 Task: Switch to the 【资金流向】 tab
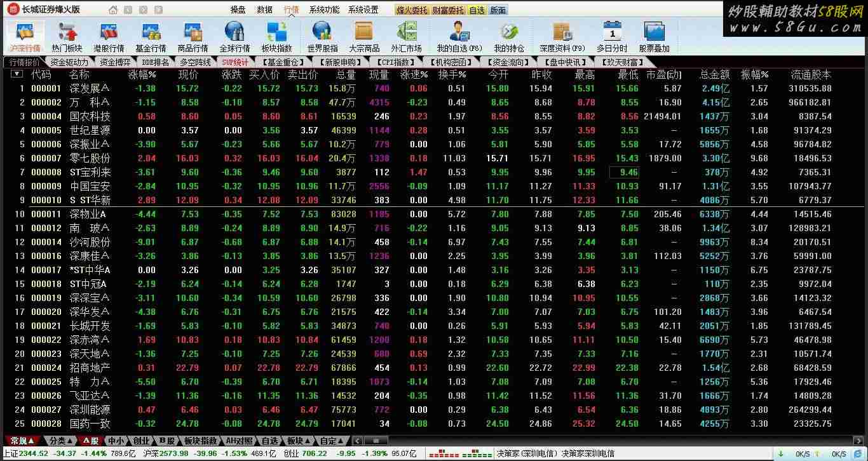508,62
